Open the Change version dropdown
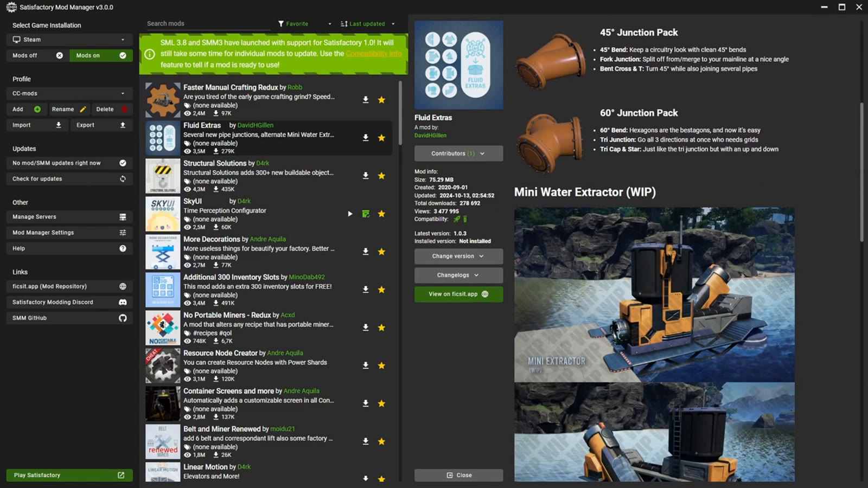 point(458,256)
